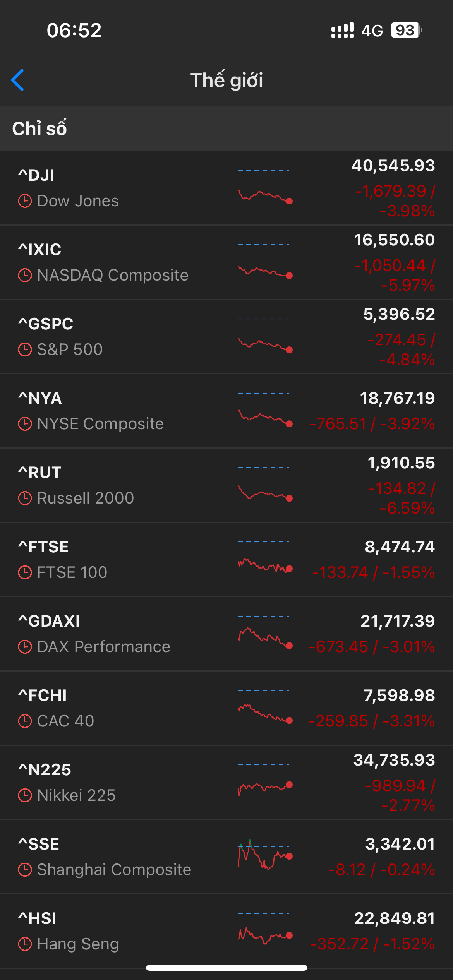The width and height of the screenshot is (453, 980).
Task: Tap the clock icon beside S&P 500
Action: [25, 350]
